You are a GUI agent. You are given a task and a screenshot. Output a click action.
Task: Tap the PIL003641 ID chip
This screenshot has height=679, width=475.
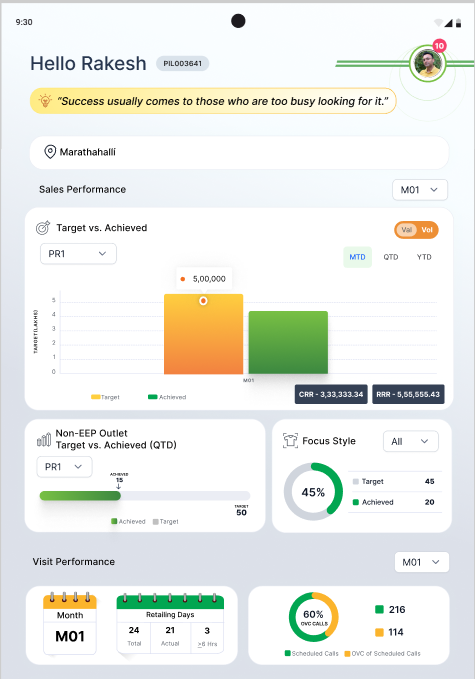click(x=182, y=64)
